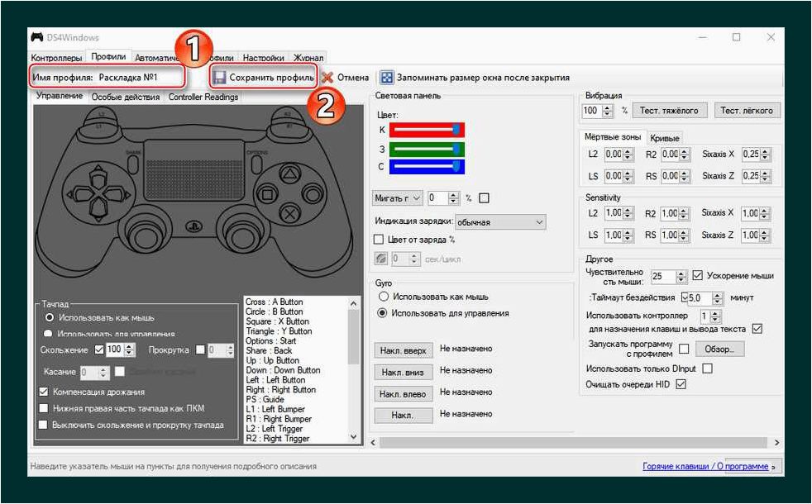This screenshot has width=812, height=504.
Task: Toggle Ускорение мыши checkbox
Action: coord(698,275)
